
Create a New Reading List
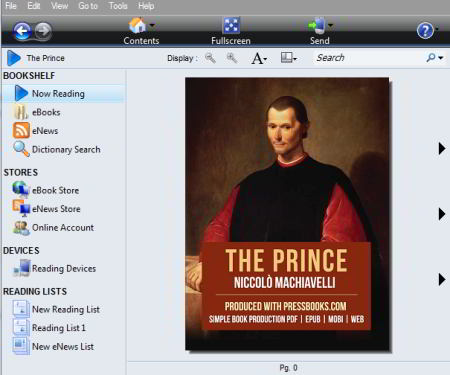coord(66,310)
